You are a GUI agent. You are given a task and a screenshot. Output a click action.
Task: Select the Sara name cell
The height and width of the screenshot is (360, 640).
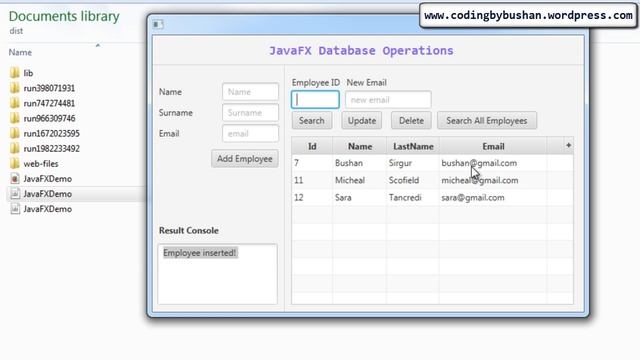point(360,198)
